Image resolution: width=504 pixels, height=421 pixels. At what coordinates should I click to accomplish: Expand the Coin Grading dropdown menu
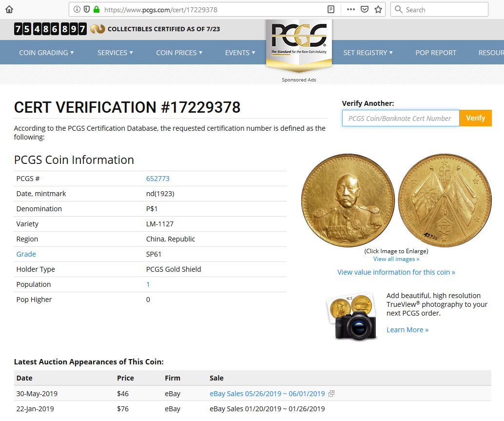[46, 53]
